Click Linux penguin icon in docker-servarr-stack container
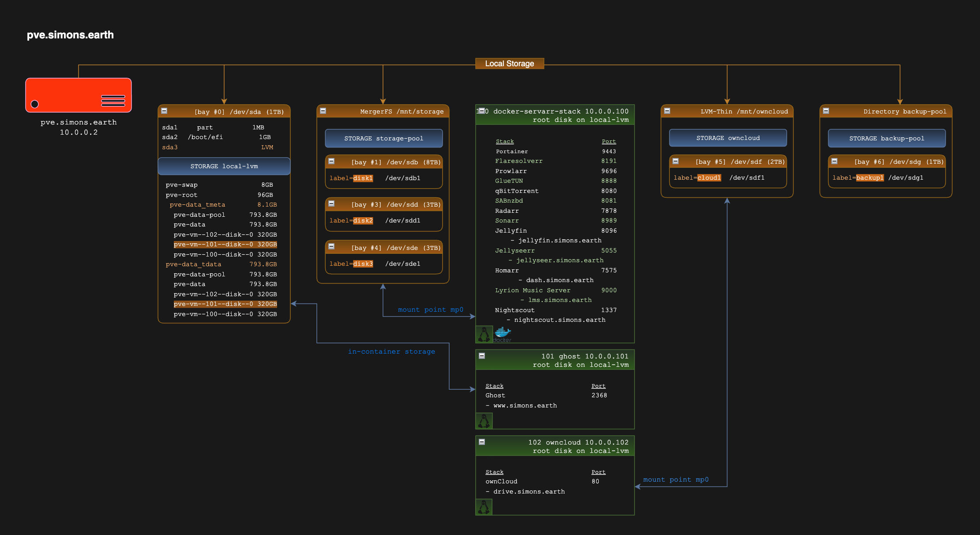 [x=484, y=335]
